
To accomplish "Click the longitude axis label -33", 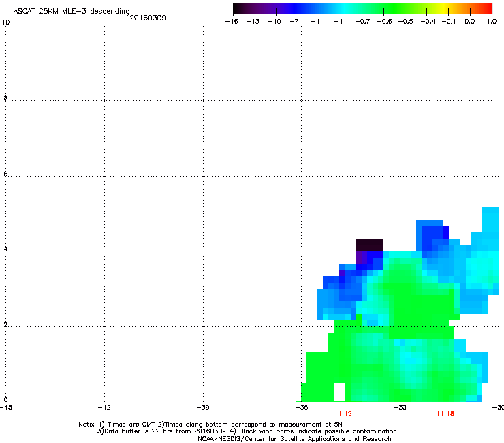I will click(400, 408).
